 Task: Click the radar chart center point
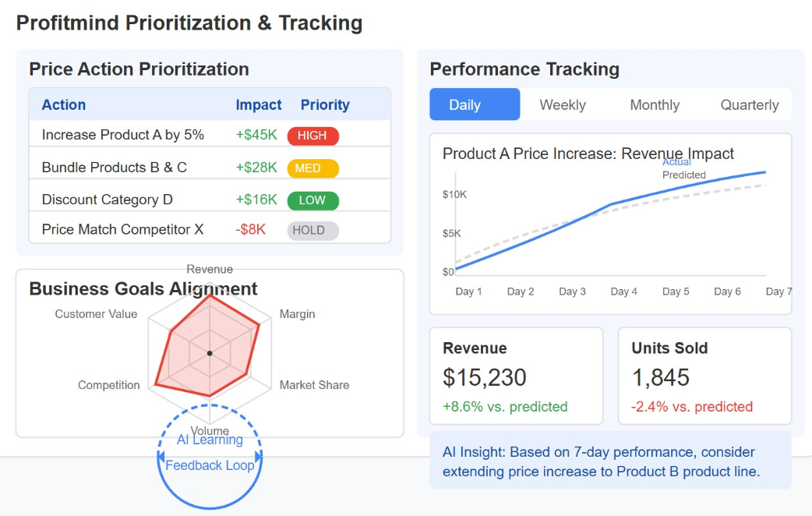point(210,353)
